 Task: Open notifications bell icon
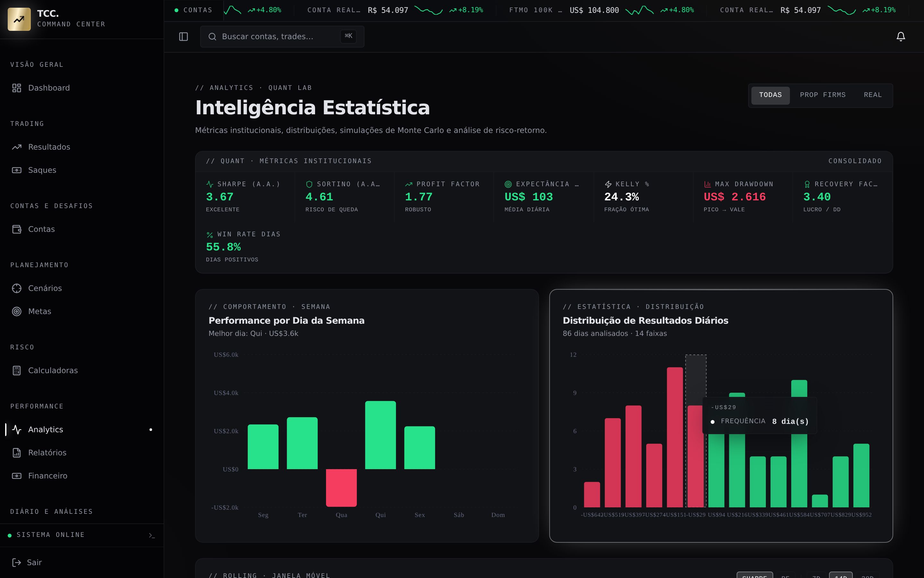coord(901,37)
